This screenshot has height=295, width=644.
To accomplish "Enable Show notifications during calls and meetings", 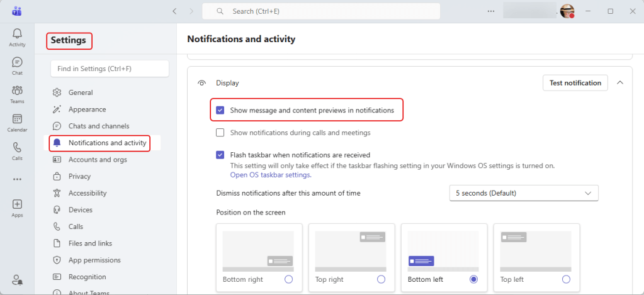I will pos(220,133).
